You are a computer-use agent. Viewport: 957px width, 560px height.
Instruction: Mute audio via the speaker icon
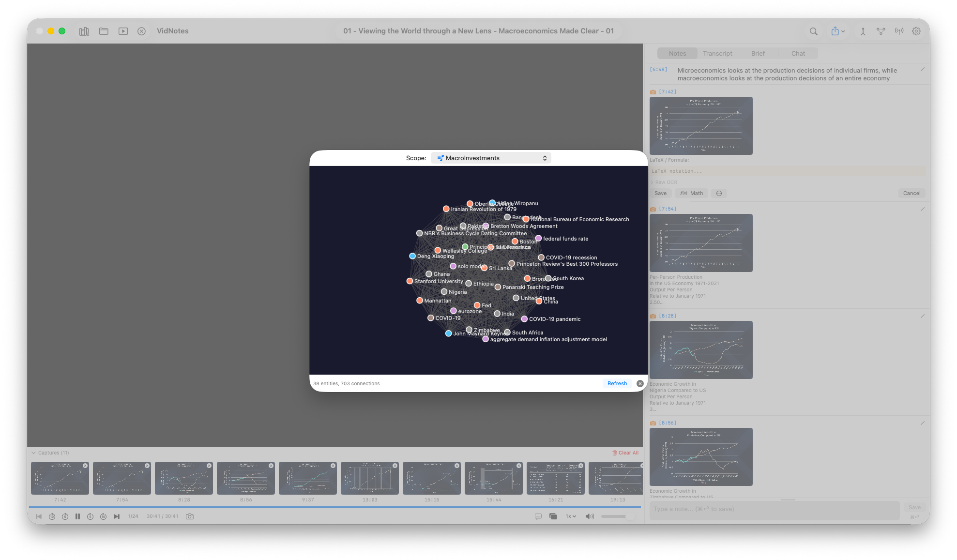[589, 516]
